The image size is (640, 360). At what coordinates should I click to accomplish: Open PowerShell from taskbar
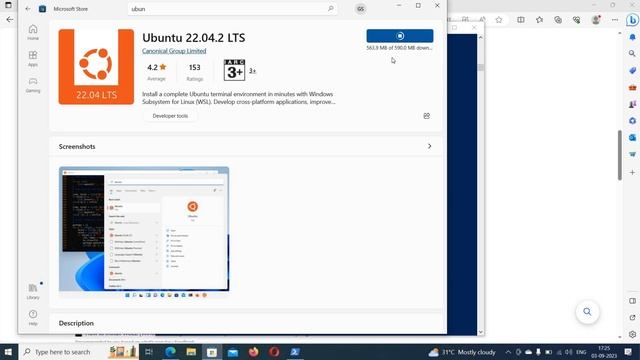click(295, 352)
